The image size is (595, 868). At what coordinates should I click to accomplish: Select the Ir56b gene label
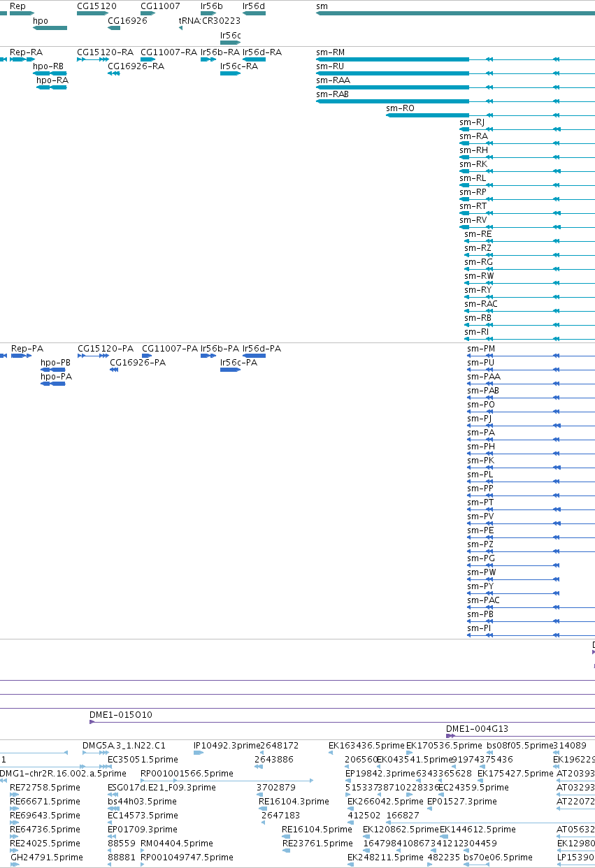tap(211, 6)
